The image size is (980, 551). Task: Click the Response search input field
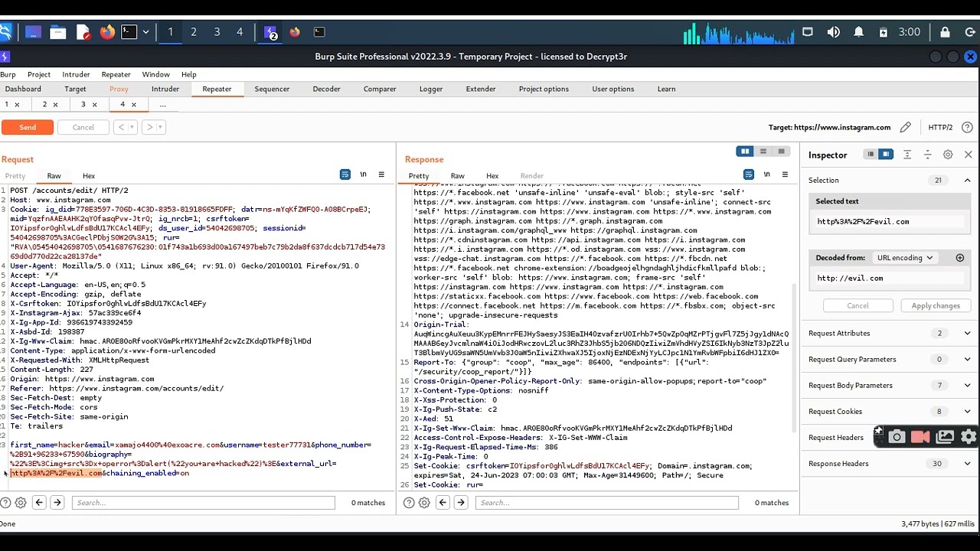607,503
